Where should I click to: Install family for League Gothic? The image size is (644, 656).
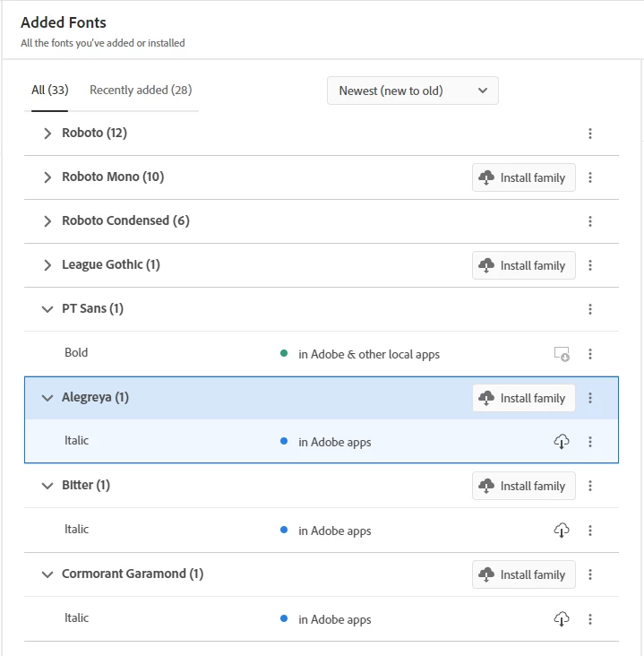[523, 265]
